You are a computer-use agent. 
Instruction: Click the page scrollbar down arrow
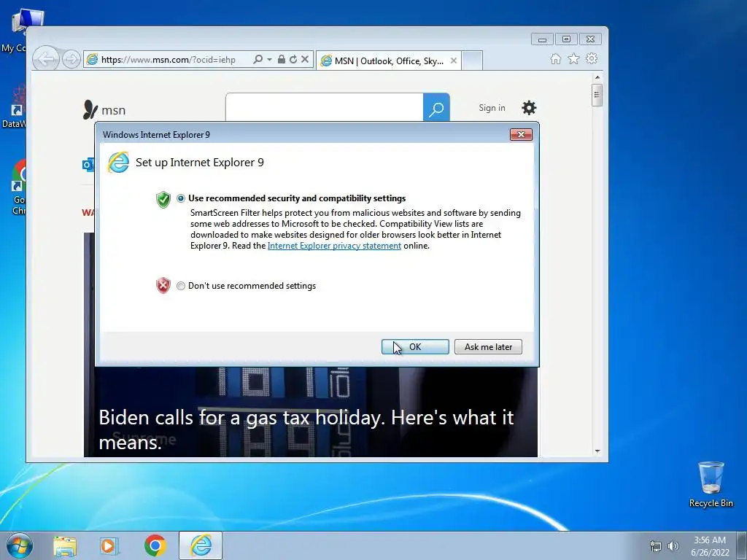tap(597, 451)
